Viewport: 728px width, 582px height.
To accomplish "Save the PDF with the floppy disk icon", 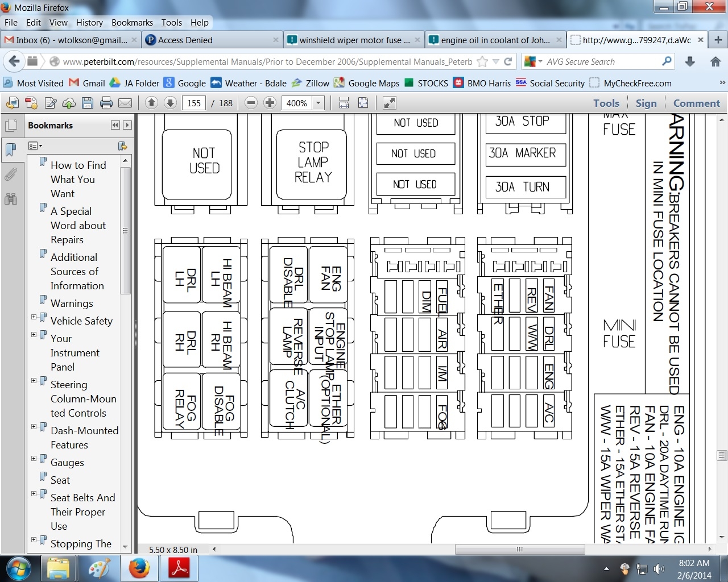I will [x=88, y=103].
